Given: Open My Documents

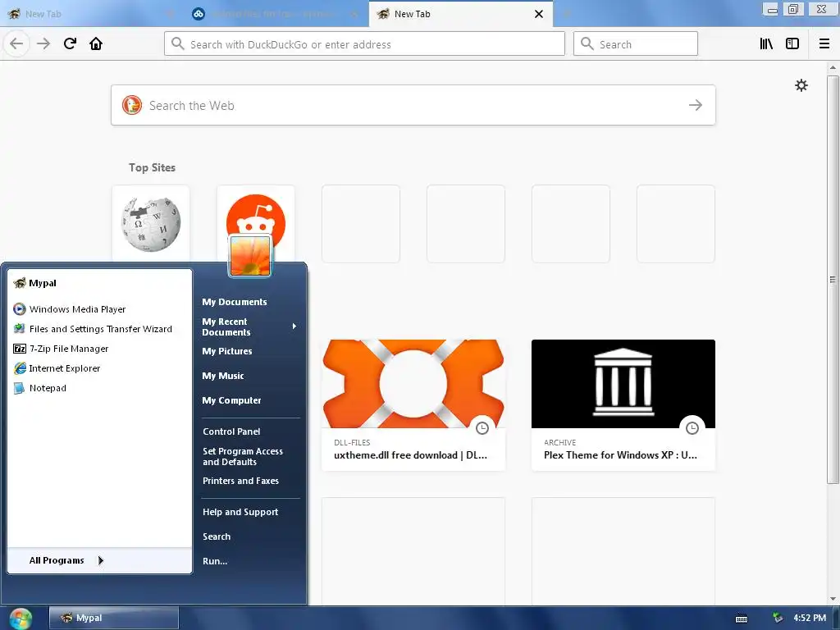Looking at the screenshot, I should tap(235, 302).
